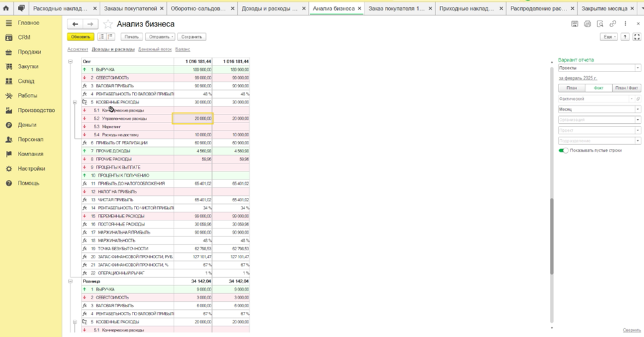Image resolution: width=644 pixels, height=337 pixels.
Task: Go back with the left arrow button
Action: pos(75,24)
